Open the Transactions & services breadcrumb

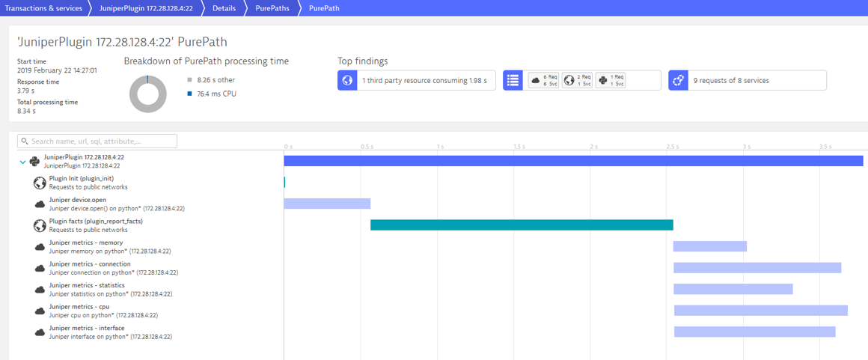[x=43, y=8]
